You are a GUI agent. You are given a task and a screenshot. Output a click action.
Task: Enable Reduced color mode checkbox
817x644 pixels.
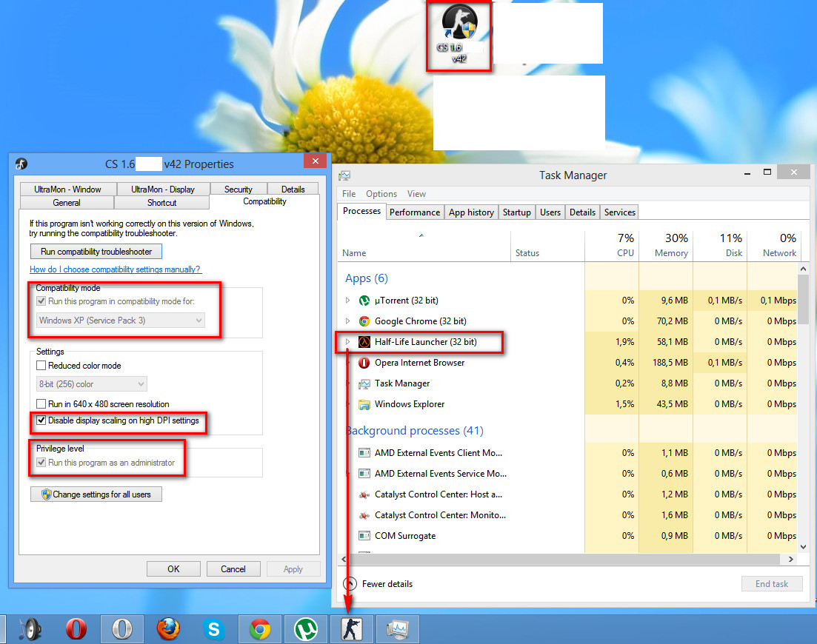point(41,366)
